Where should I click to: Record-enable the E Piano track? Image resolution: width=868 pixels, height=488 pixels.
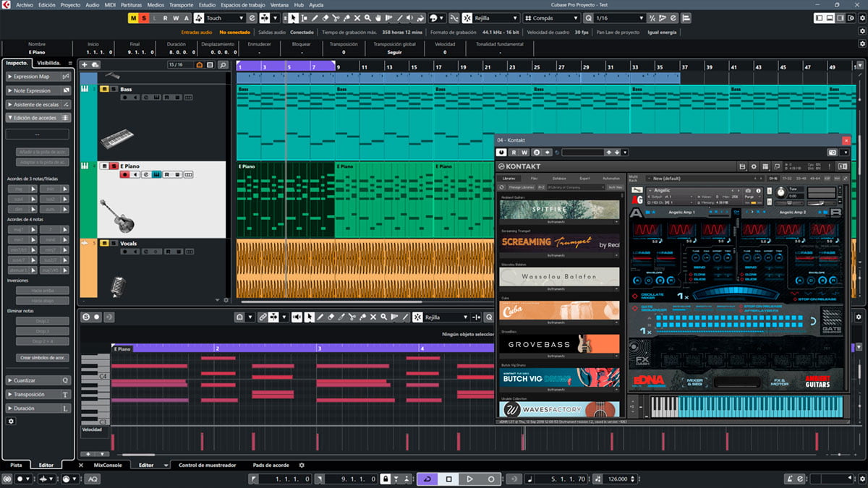[124, 174]
